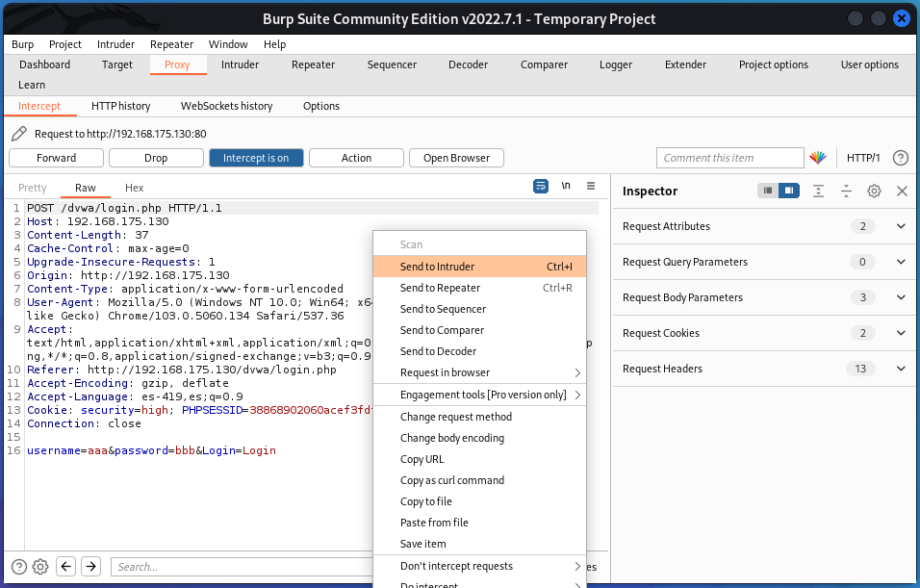Viewport: 920px width, 588px height.
Task: Click the editor search field
Action: tap(242, 567)
